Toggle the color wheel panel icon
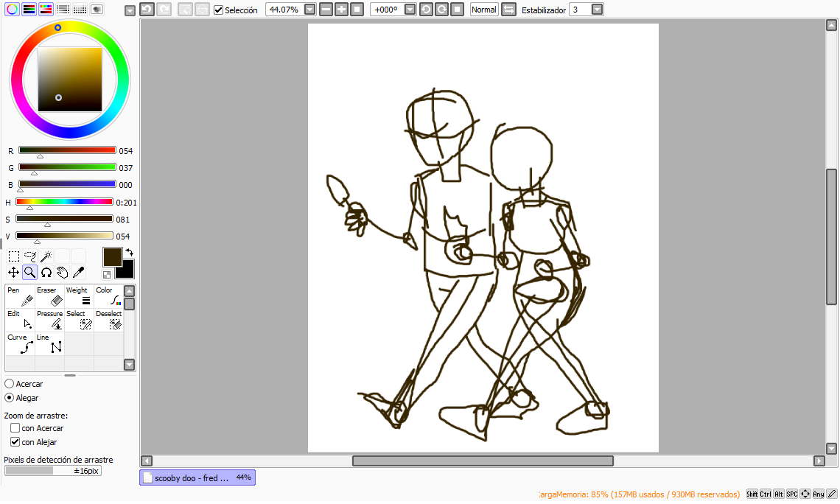This screenshot has width=840, height=504. coord(12,9)
